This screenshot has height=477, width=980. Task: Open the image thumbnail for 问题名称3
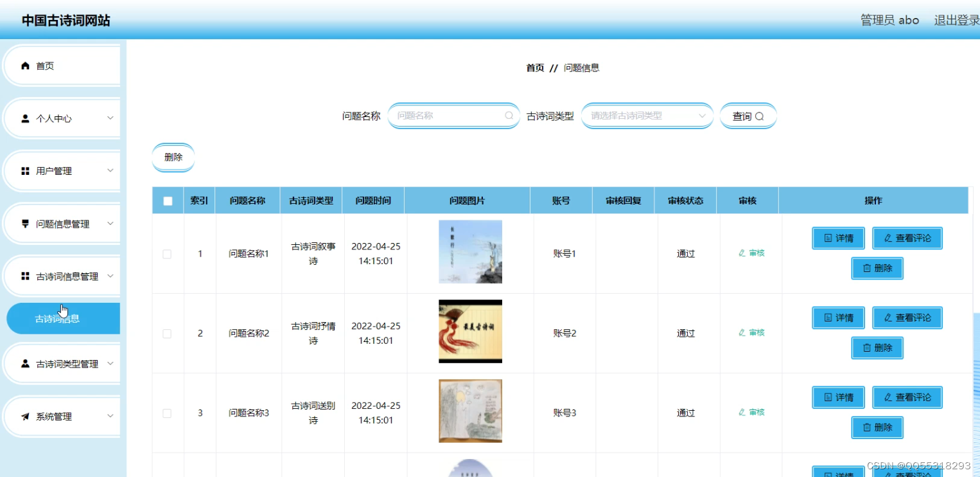[470, 411]
